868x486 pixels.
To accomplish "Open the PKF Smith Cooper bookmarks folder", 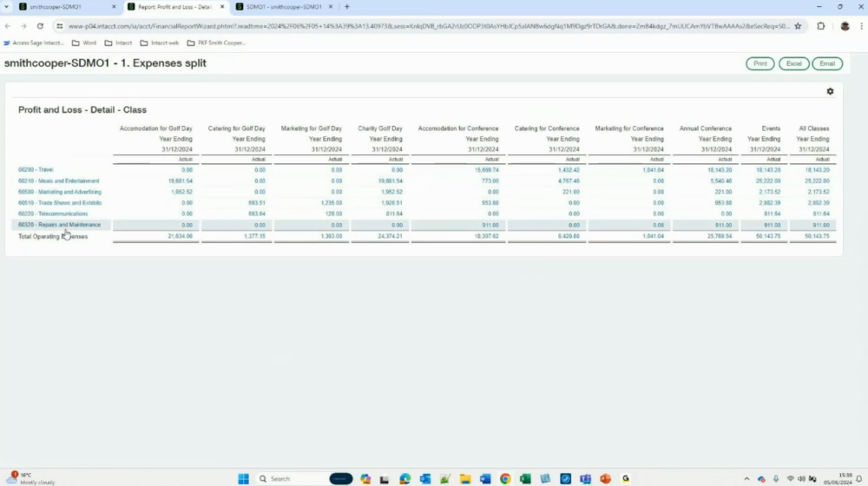I will (x=216, y=43).
